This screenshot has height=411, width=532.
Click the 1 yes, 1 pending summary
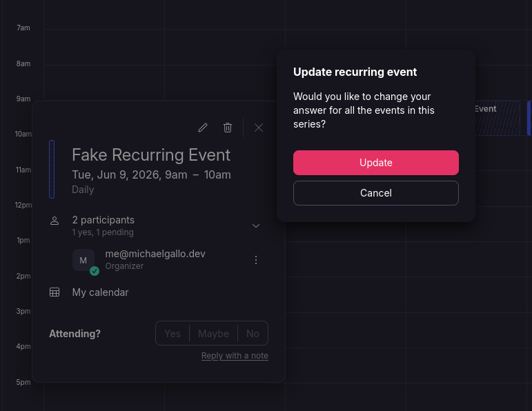[x=103, y=232]
